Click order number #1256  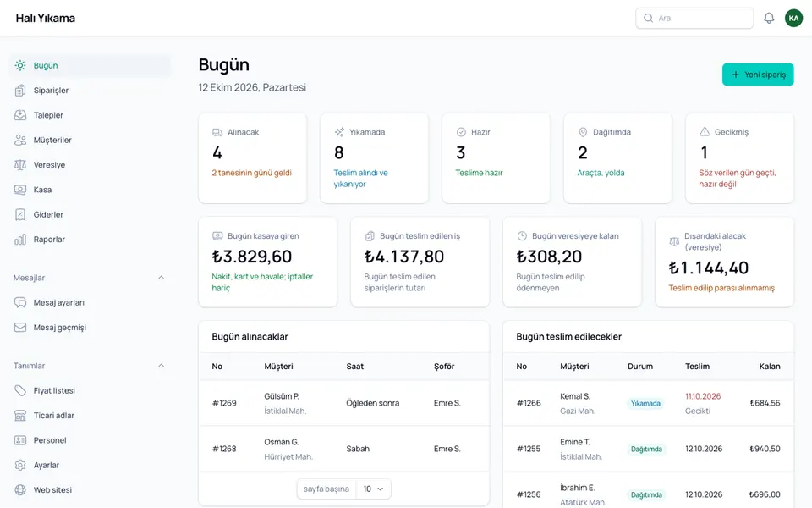pyautogui.click(x=528, y=494)
